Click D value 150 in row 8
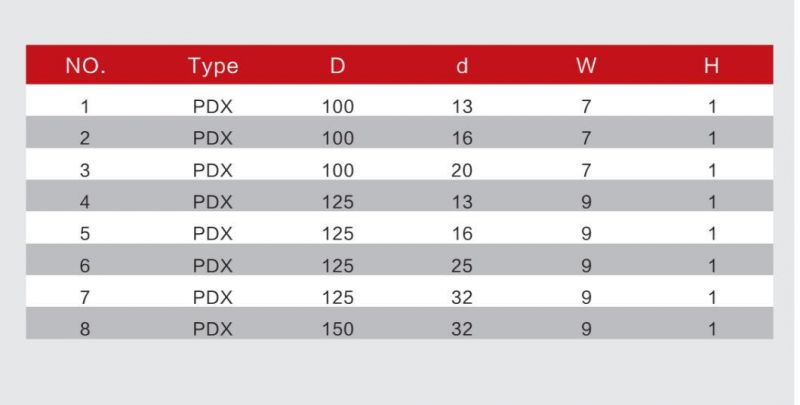The image size is (800, 405). tap(337, 329)
